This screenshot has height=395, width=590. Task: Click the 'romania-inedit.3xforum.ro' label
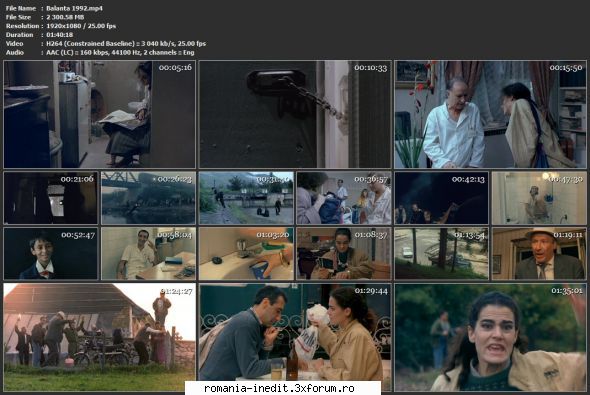pyautogui.click(x=279, y=388)
